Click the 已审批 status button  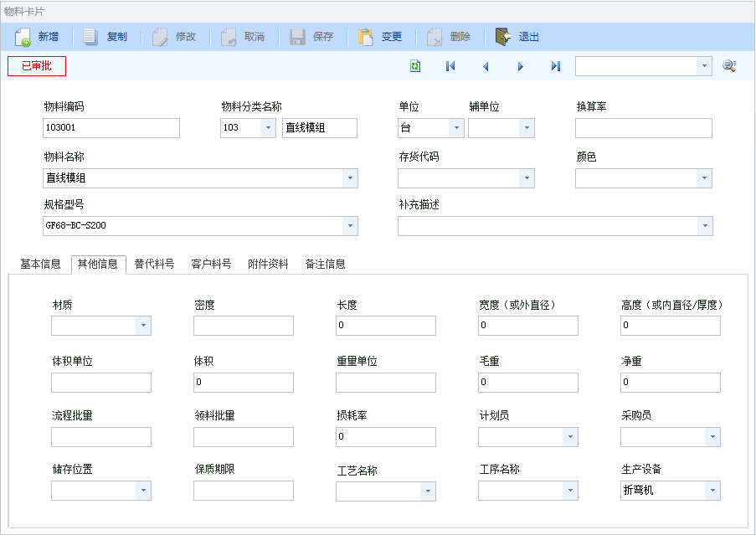point(36,66)
